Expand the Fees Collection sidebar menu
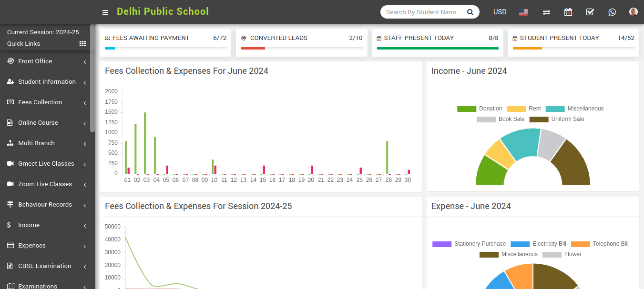 click(46, 102)
